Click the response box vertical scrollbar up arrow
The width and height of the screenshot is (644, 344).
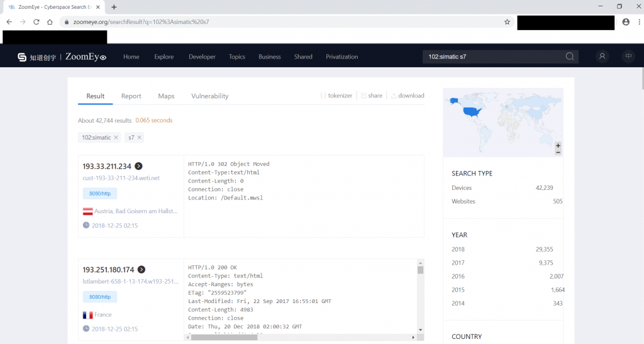point(420,263)
